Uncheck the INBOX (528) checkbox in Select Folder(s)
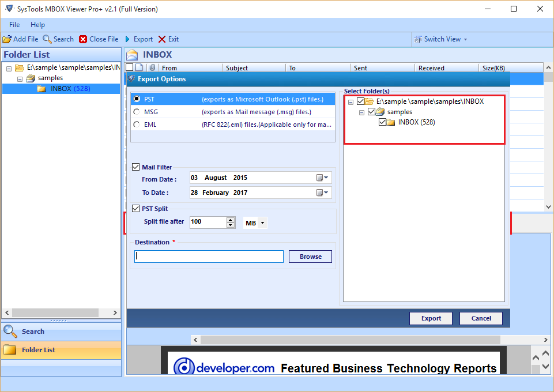 (382, 122)
